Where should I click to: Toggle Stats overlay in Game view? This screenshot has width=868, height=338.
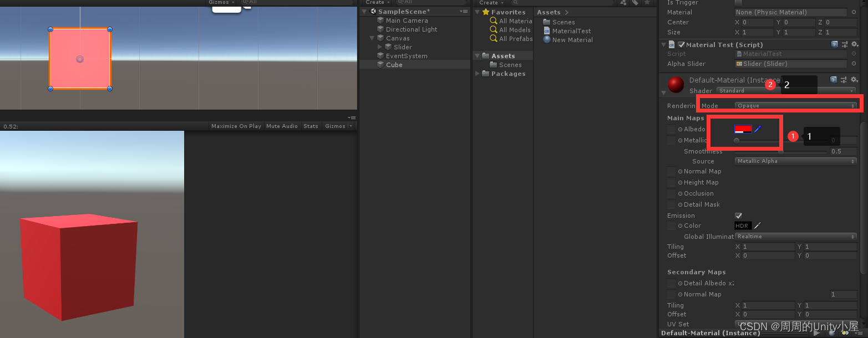(311, 126)
